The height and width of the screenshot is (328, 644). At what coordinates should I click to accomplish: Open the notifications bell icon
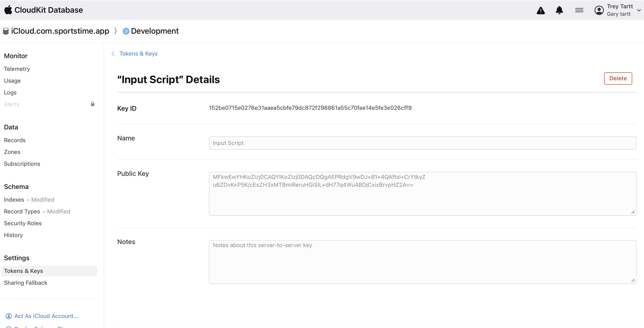pos(559,10)
